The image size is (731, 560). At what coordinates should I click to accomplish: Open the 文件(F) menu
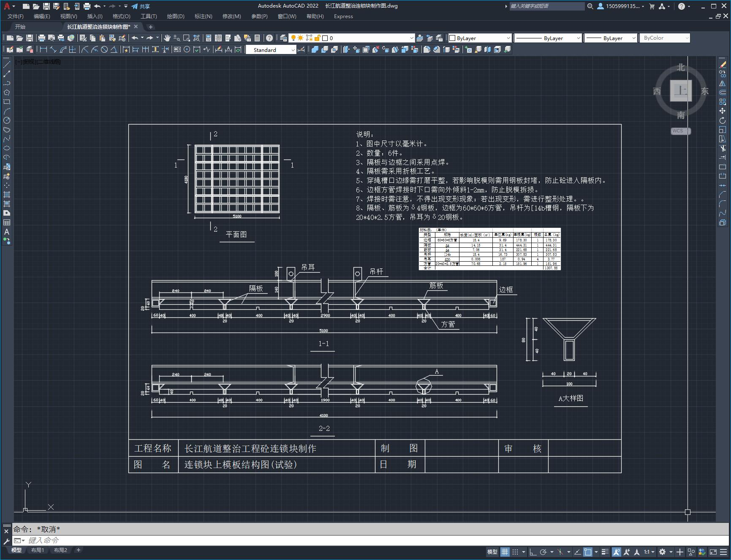(x=16, y=16)
